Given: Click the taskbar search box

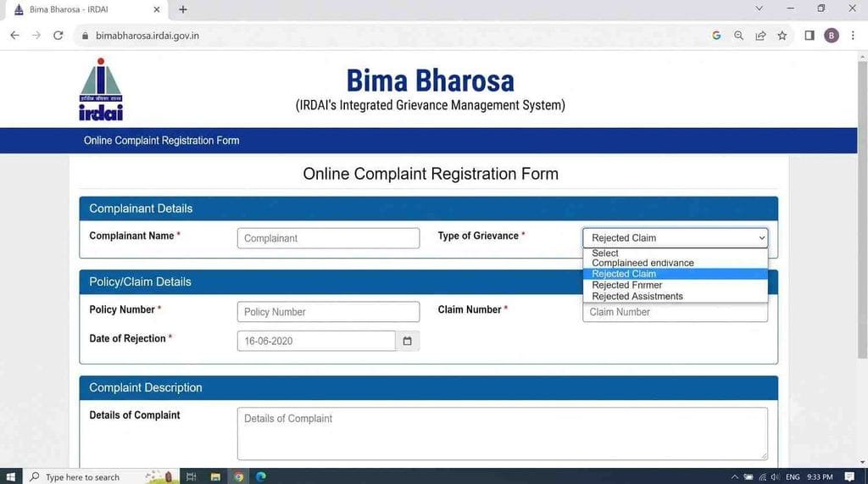Looking at the screenshot, I should 102,477.
